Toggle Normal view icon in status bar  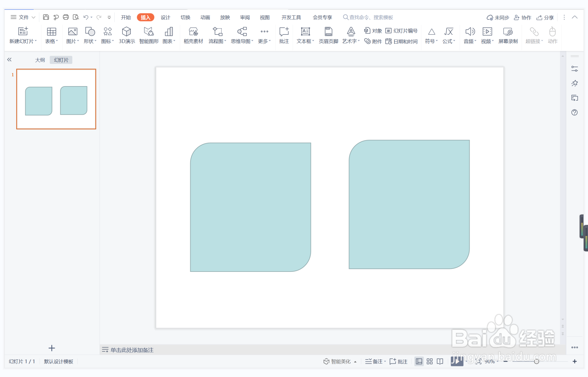[419, 362]
